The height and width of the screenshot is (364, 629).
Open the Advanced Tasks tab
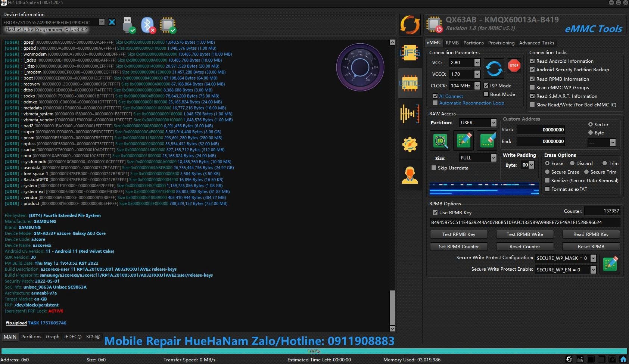pos(536,43)
